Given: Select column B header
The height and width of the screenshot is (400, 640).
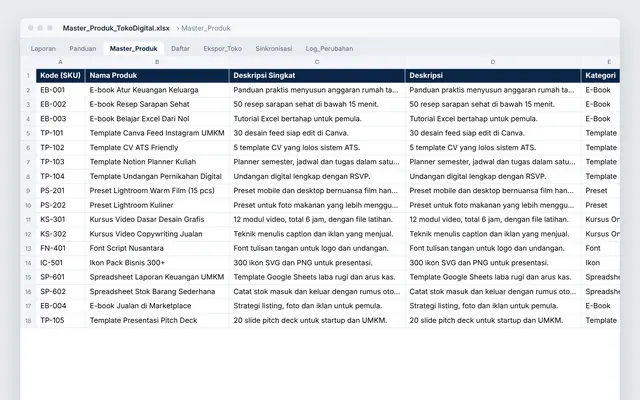Looking at the screenshot, I should (157, 62).
